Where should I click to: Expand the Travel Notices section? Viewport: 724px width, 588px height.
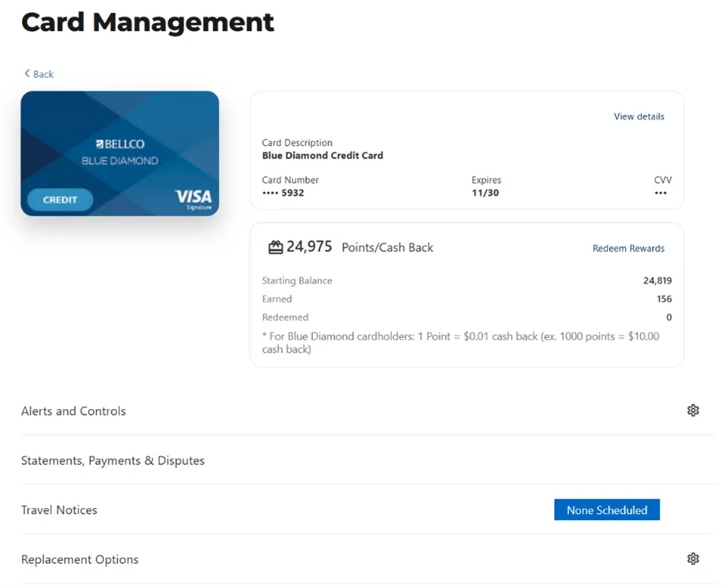click(x=59, y=510)
